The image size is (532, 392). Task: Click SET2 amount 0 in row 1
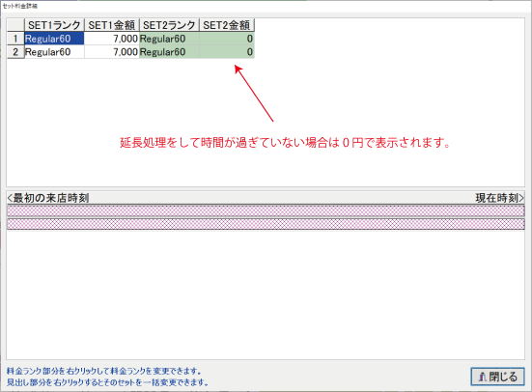tap(227, 39)
